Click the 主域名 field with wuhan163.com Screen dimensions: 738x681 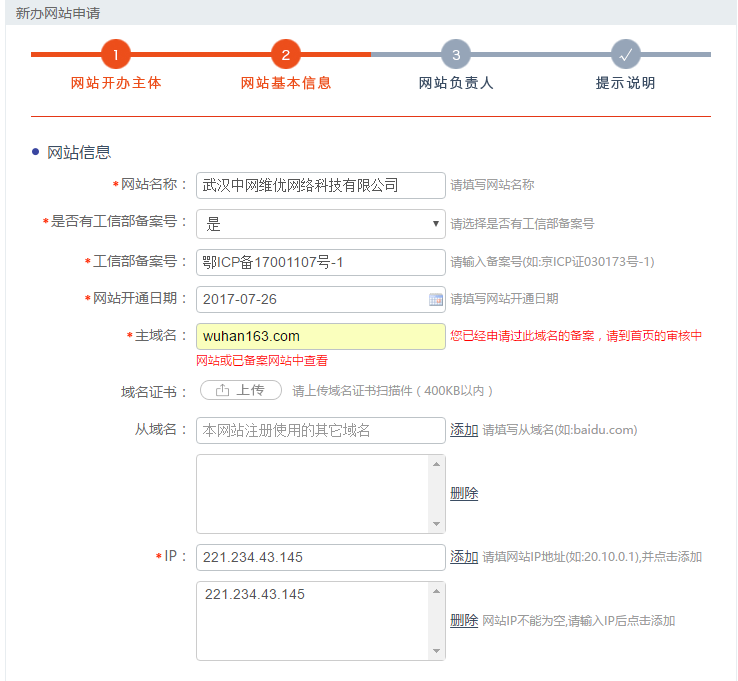320,336
